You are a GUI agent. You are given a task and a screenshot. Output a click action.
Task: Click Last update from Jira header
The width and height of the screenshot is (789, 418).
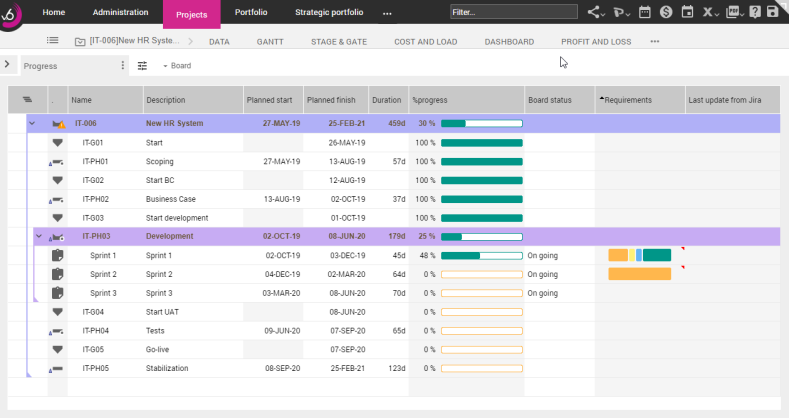coord(732,100)
